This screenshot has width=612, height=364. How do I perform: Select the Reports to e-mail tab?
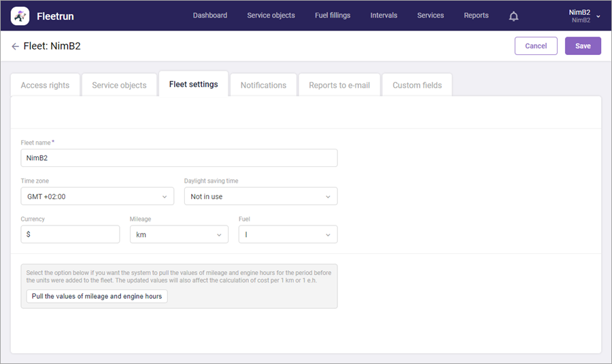[x=339, y=86]
